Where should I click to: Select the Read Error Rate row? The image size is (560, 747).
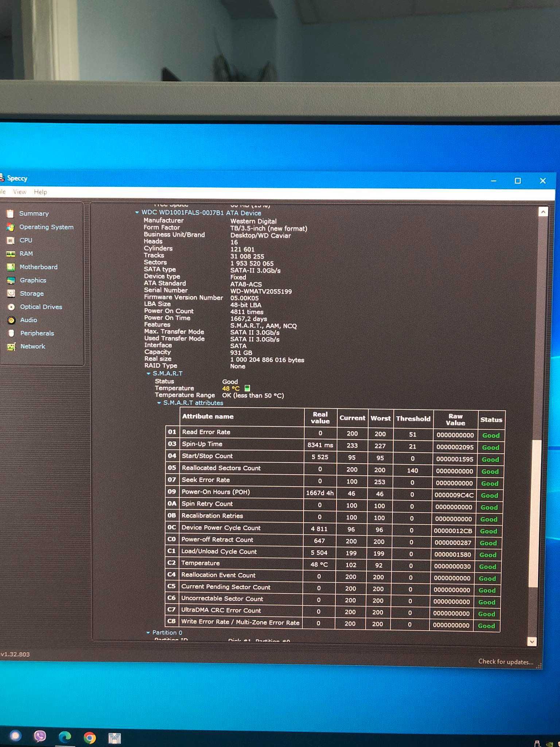tap(335, 433)
